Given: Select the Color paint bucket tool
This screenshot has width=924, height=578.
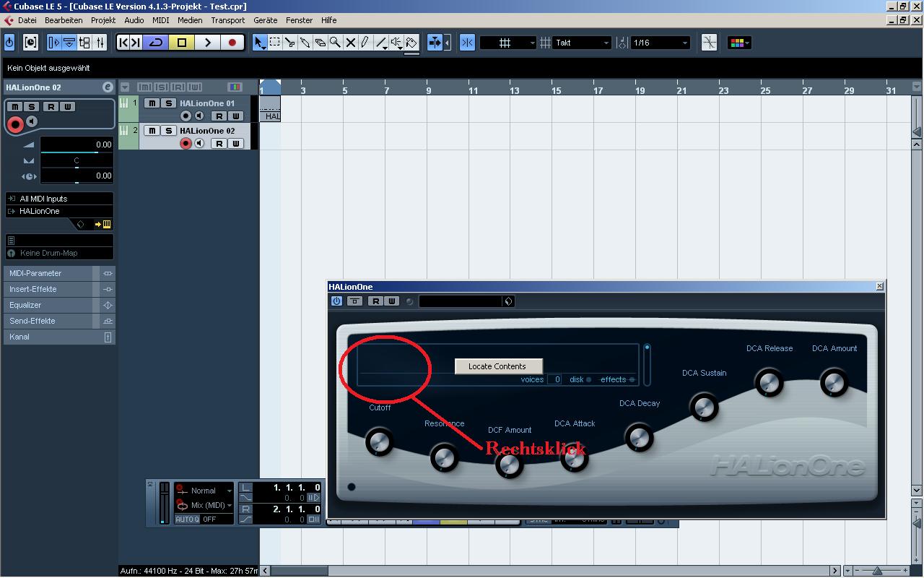Looking at the screenshot, I should pos(411,43).
